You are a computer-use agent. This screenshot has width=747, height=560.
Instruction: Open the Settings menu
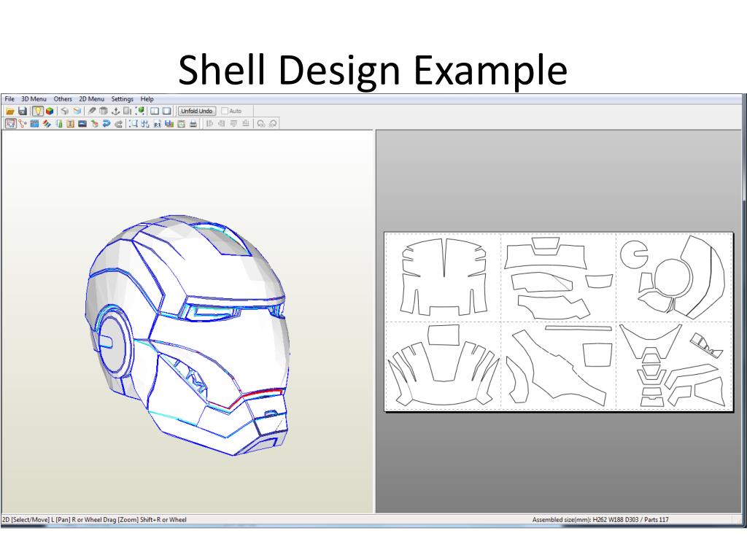[123, 99]
